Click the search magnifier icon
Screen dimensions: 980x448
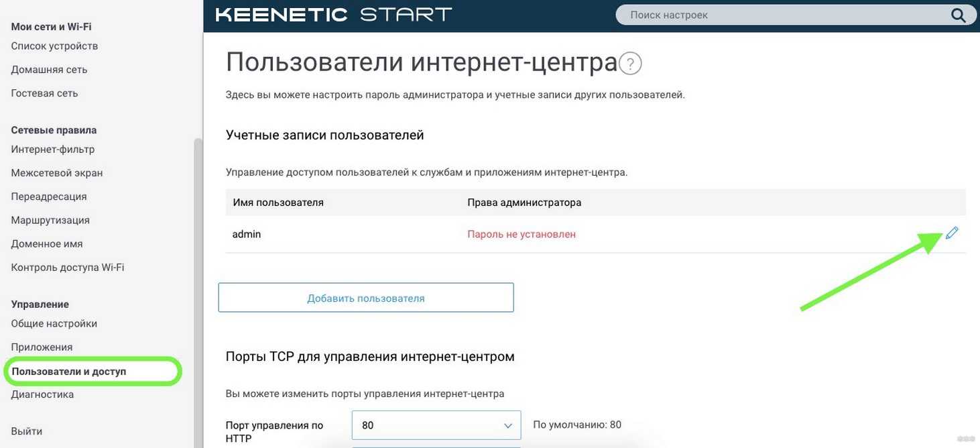click(x=959, y=15)
